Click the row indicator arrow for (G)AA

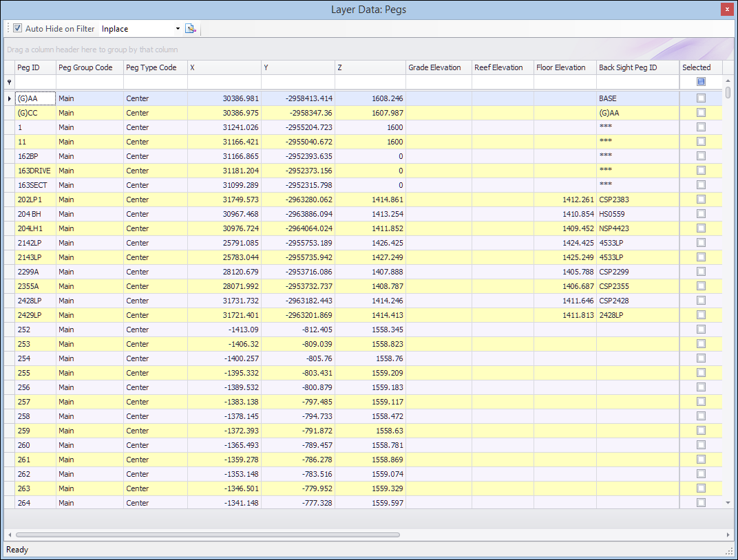click(9, 98)
